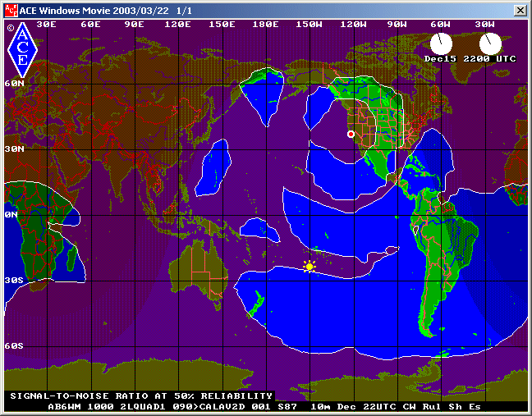Click the AB6WM callsign in status line
Screen dimensions: 532x416
pos(65,406)
